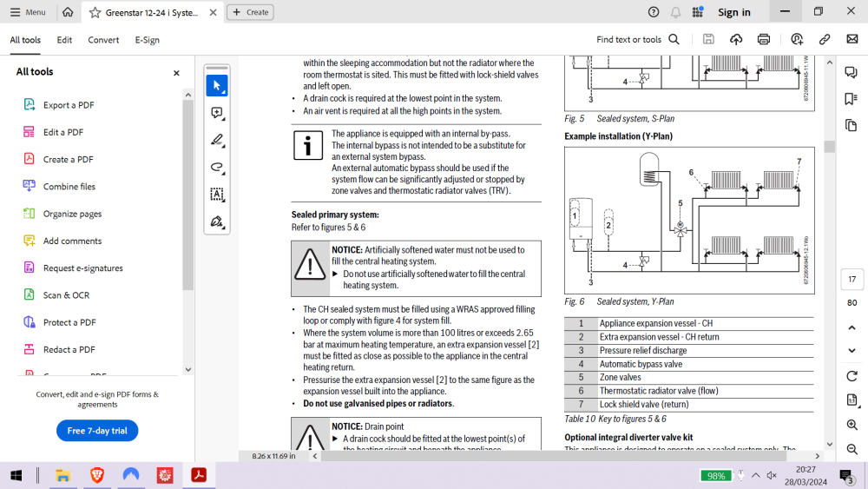Open File Explorer from the taskbar
This screenshot has width=868, height=489.
click(62, 475)
